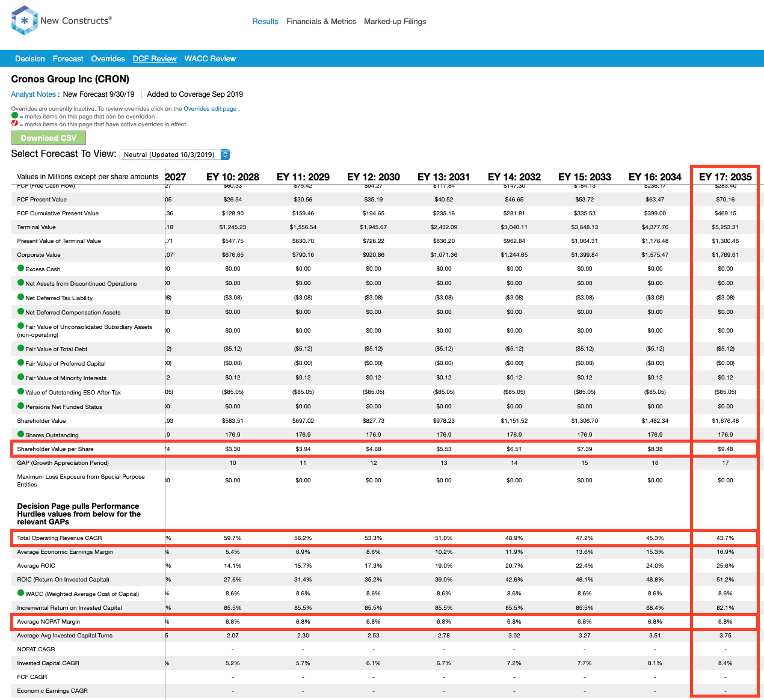Click the EY 11: 2029 column header

303,177
